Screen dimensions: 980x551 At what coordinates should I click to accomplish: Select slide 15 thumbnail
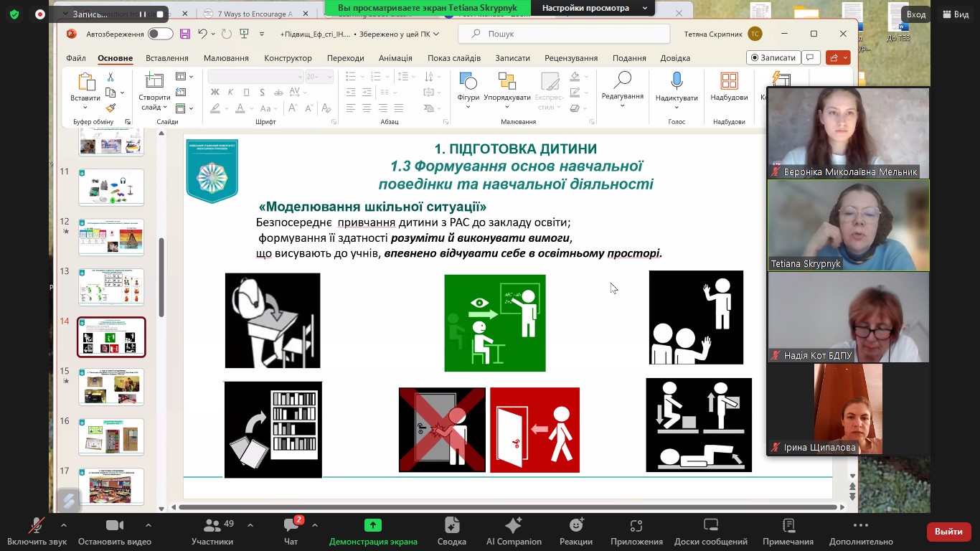pyautogui.click(x=111, y=387)
